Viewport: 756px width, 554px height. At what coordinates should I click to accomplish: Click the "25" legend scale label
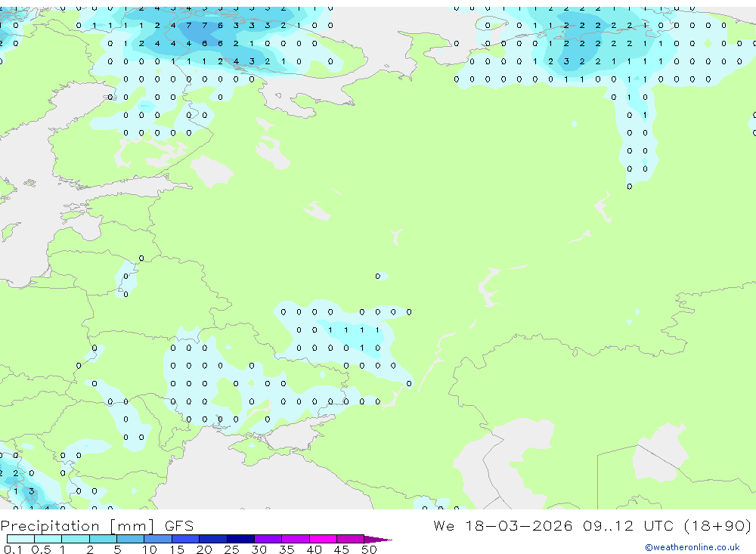231,549
